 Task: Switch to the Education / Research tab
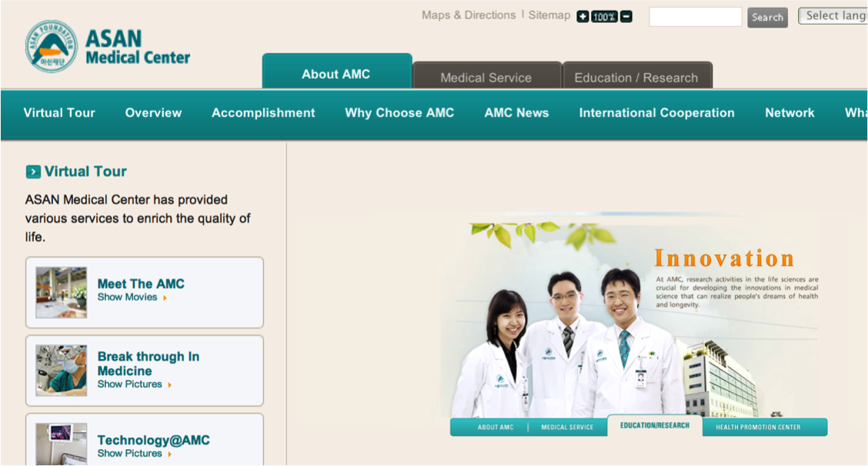tap(636, 75)
